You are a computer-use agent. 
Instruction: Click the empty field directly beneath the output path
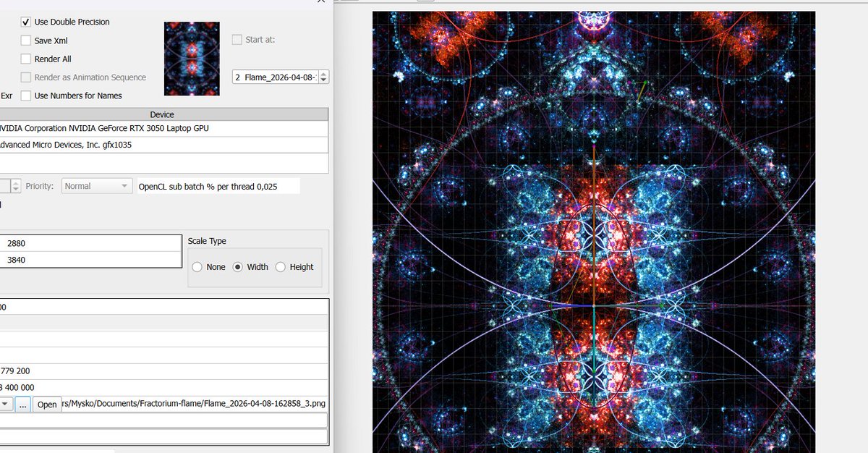pyautogui.click(x=163, y=420)
